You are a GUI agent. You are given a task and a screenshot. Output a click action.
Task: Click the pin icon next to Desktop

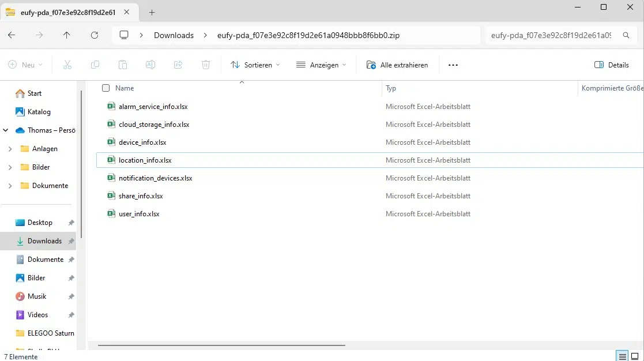(71, 223)
